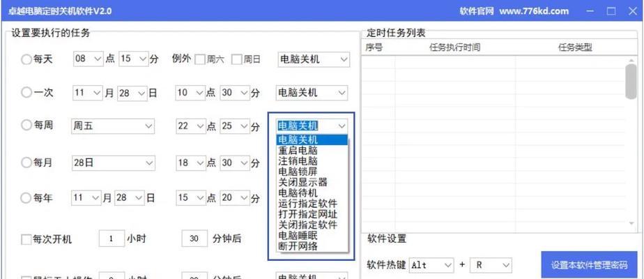Enable the 周六 exception checkbox
Image resolution: width=644 pixels, height=279 pixels.
pyautogui.click(x=199, y=59)
